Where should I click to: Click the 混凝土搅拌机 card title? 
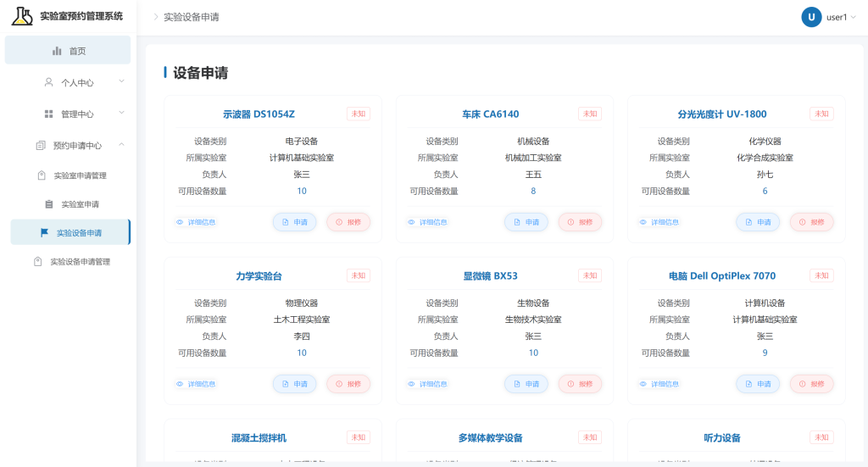coord(259,437)
